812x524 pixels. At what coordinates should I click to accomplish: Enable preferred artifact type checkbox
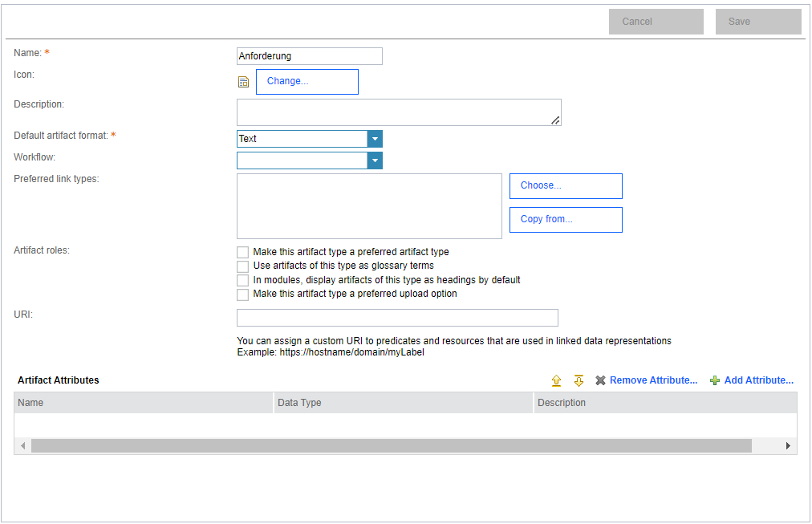(x=242, y=252)
